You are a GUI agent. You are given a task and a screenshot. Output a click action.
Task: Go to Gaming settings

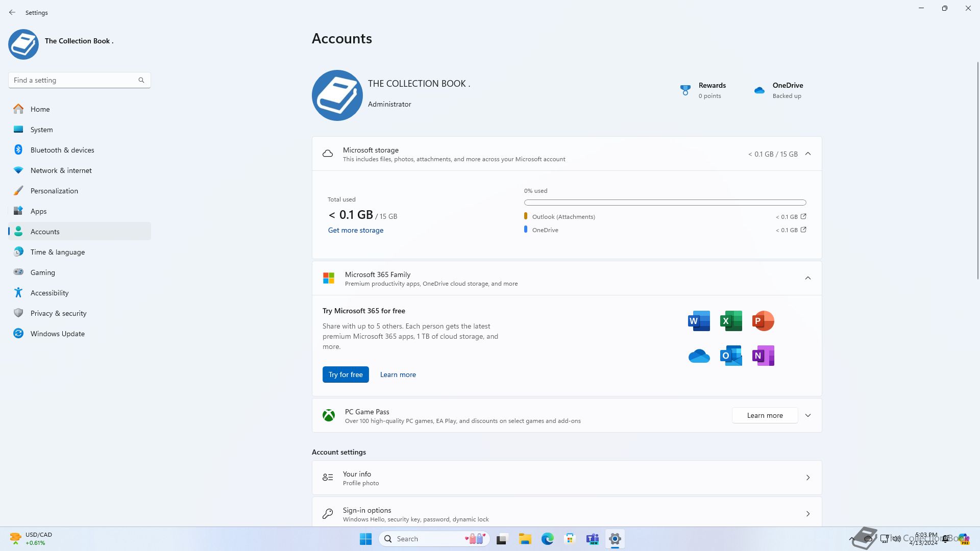(x=80, y=272)
